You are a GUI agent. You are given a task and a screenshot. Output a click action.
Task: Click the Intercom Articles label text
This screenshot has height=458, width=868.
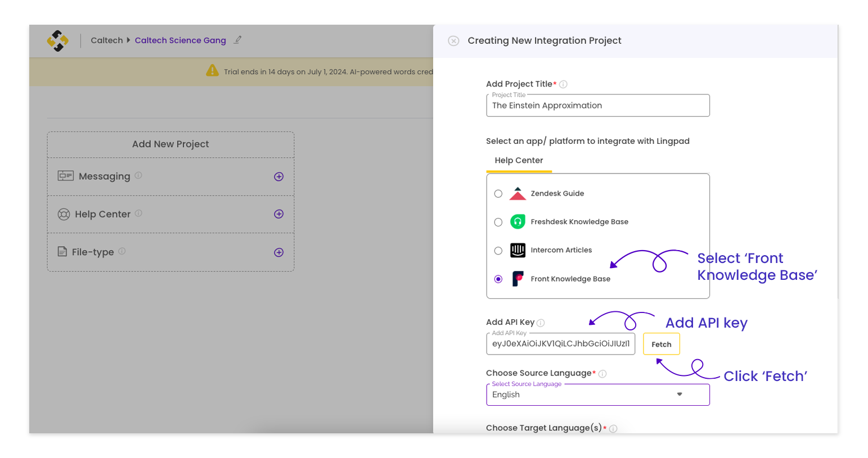click(561, 250)
